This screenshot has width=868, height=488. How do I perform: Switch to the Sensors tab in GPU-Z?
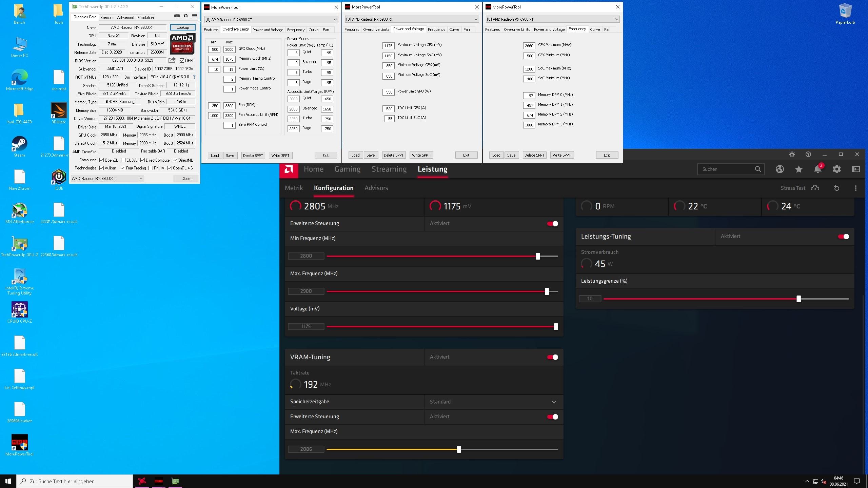106,17
